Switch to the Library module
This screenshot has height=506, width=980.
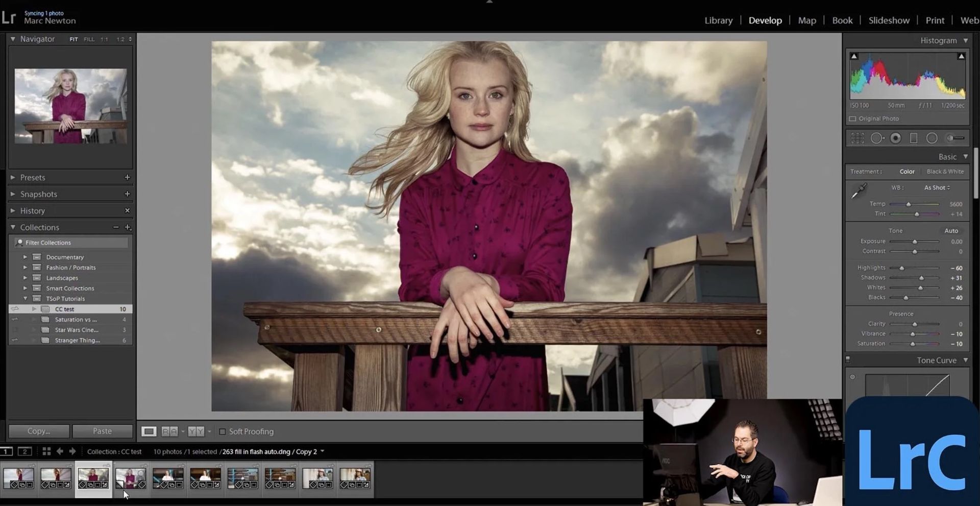[x=718, y=20]
